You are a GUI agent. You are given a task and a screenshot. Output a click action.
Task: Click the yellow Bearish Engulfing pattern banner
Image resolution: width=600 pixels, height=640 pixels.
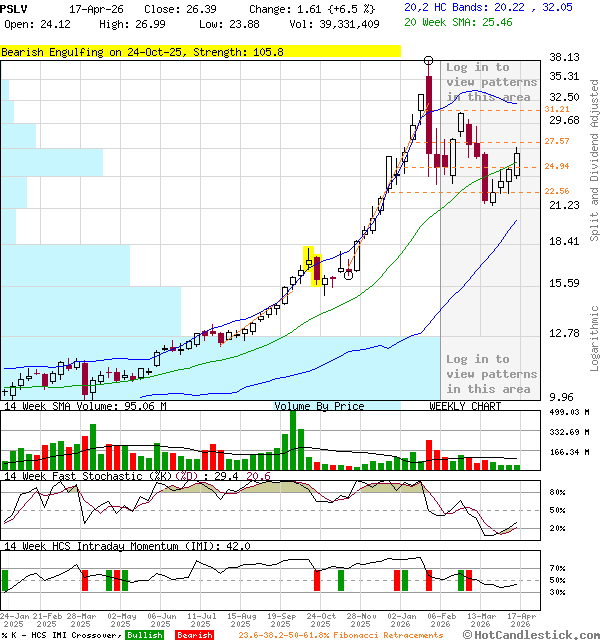[x=200, y=51]
